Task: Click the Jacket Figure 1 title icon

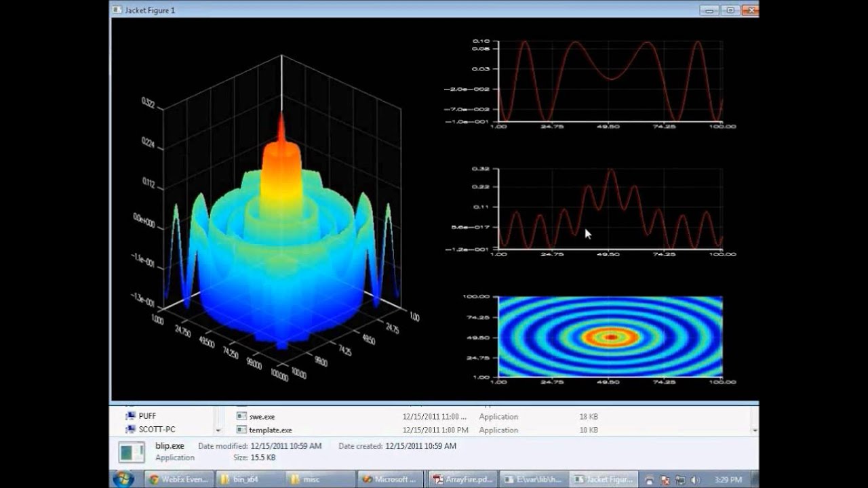Action: click(x=117, y=10)
